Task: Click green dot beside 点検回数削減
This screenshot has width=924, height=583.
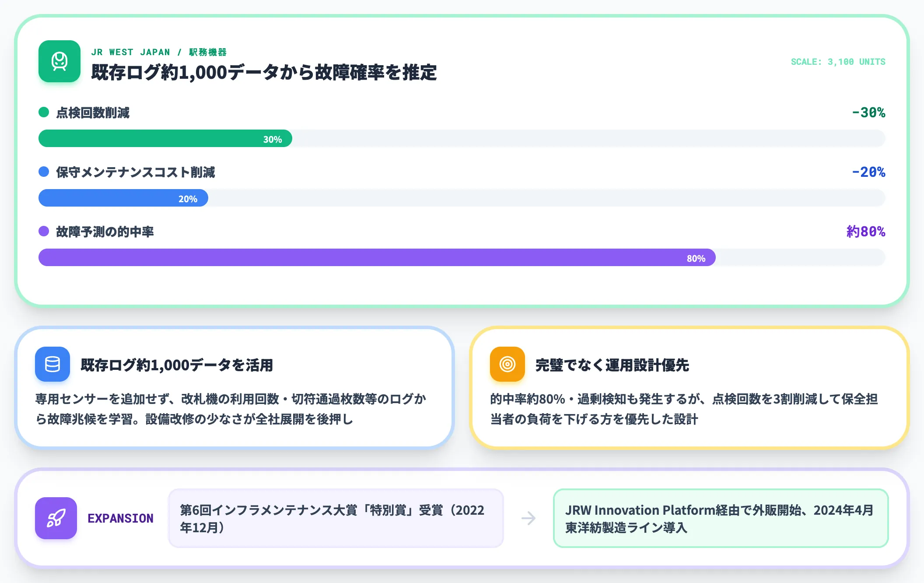Action: (x=44, y=112)
